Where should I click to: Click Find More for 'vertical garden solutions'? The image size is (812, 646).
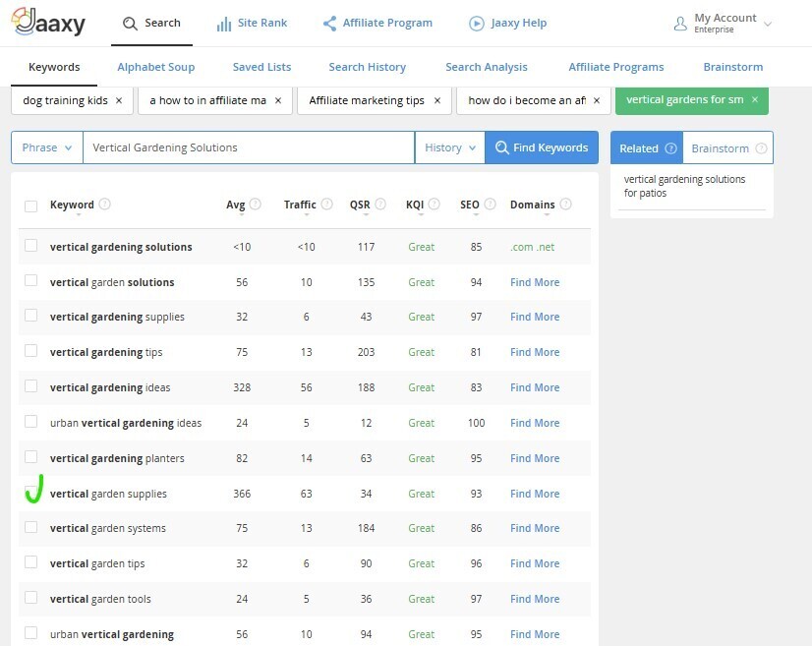535,282
